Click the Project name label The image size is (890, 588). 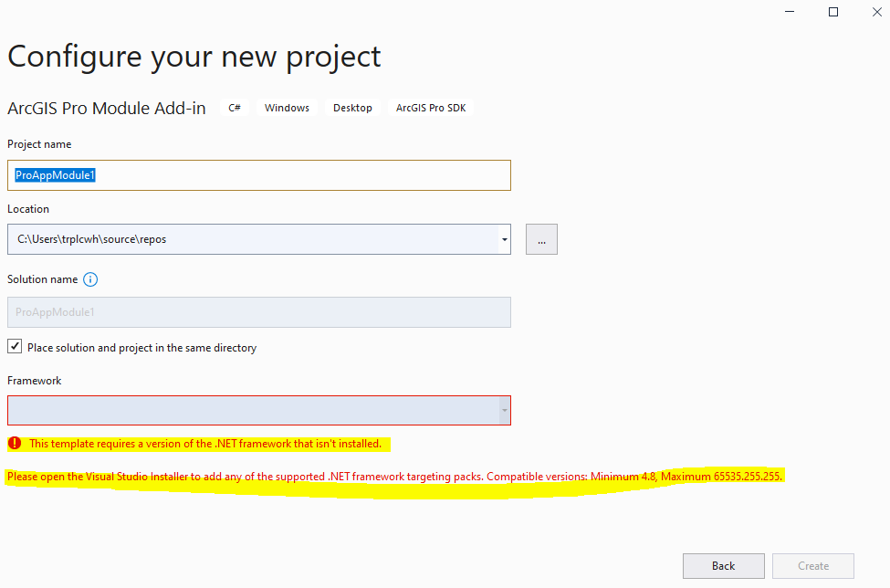tap(39, 144)
